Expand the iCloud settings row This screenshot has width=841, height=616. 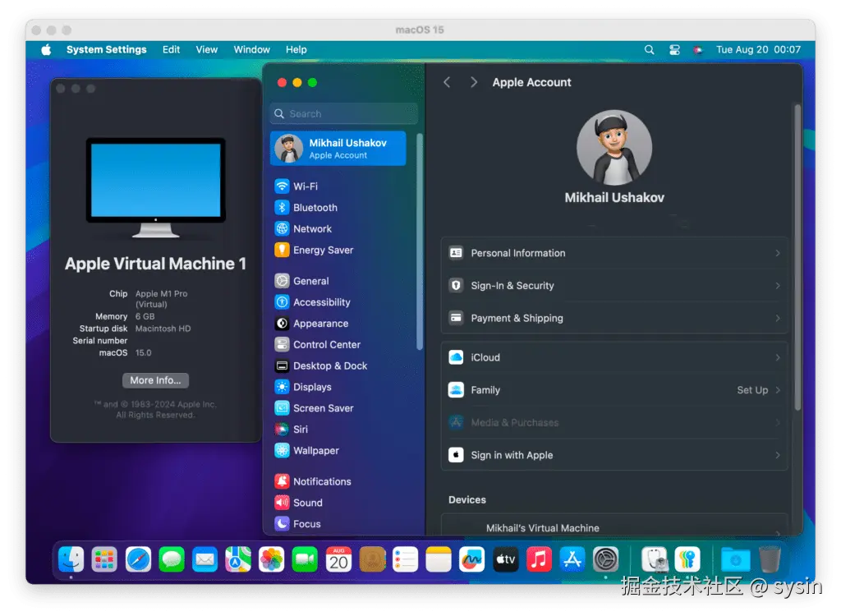point(777,357)
